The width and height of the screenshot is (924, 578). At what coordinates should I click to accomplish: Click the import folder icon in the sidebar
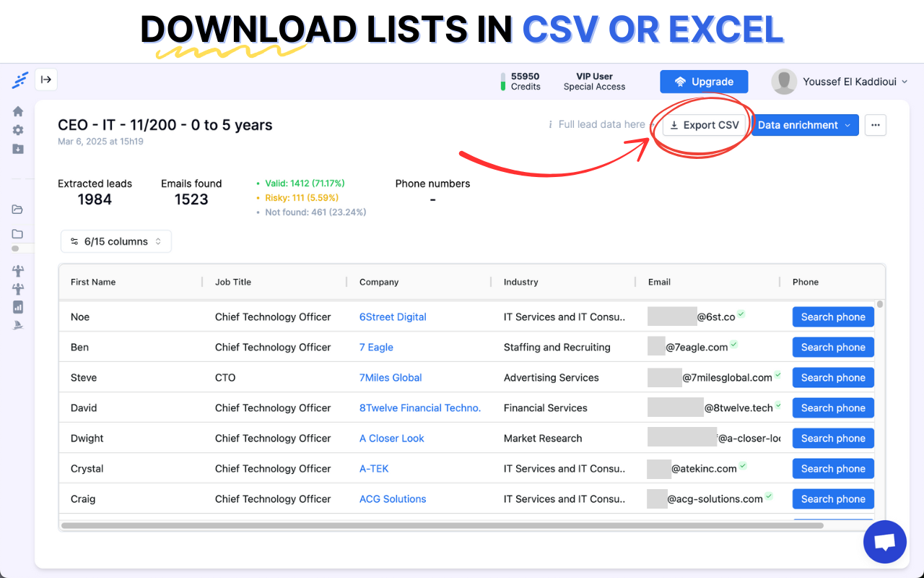17,149
